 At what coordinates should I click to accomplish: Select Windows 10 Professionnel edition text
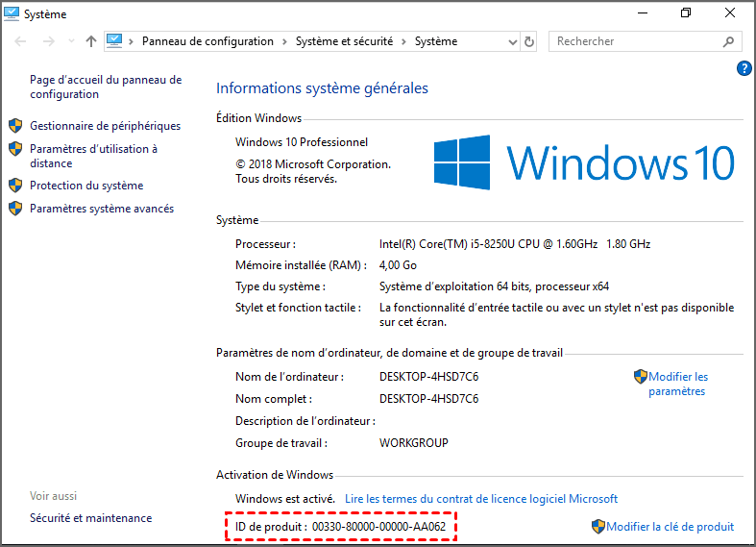click(x=302, y=142)
